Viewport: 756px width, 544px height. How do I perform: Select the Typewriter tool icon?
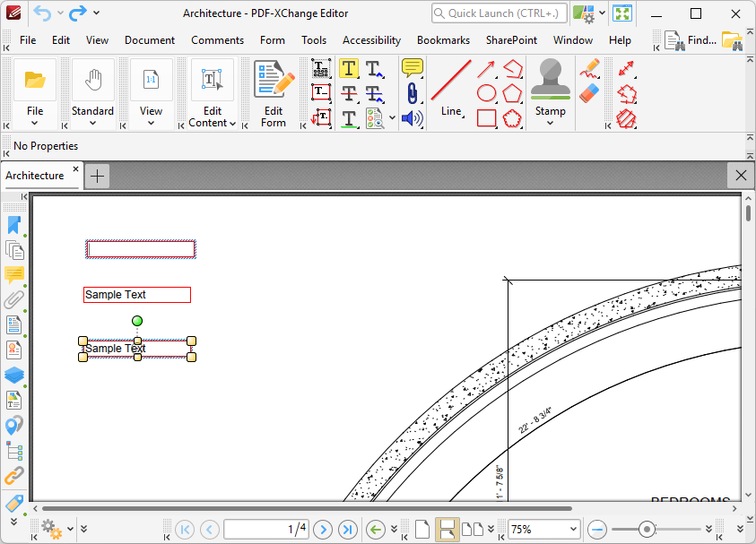321,68
